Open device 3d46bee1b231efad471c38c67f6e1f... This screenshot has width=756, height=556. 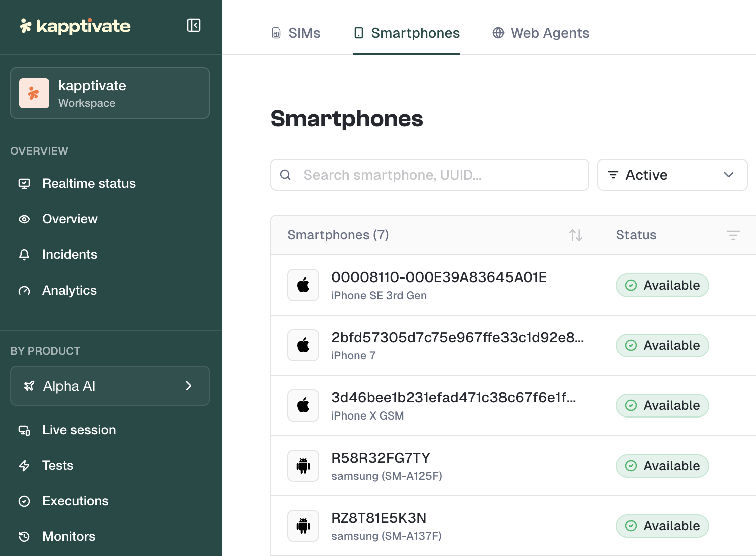point(453,397)
